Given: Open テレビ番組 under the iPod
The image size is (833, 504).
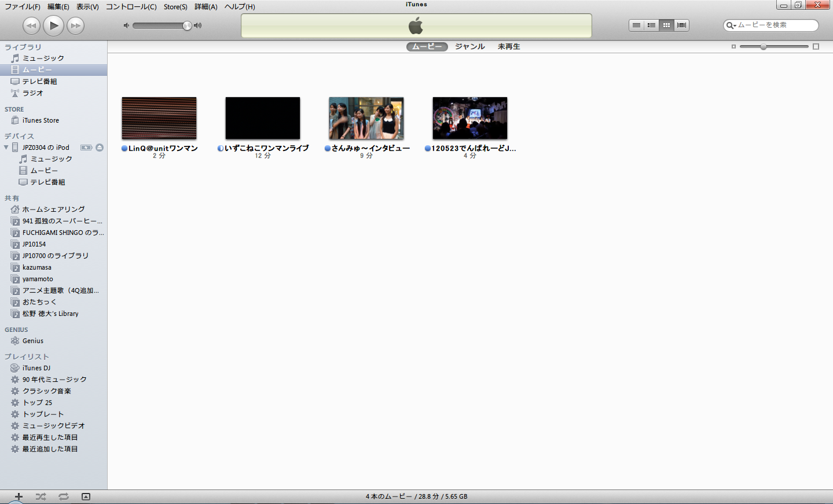Looking at the screenshot, I should pyautogui.click(x=53, y=182).
